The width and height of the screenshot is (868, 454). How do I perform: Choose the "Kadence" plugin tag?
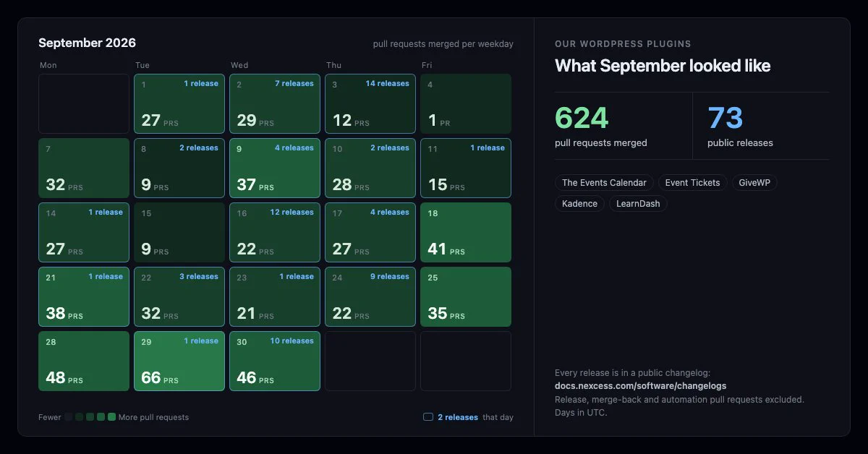point(580,204)
